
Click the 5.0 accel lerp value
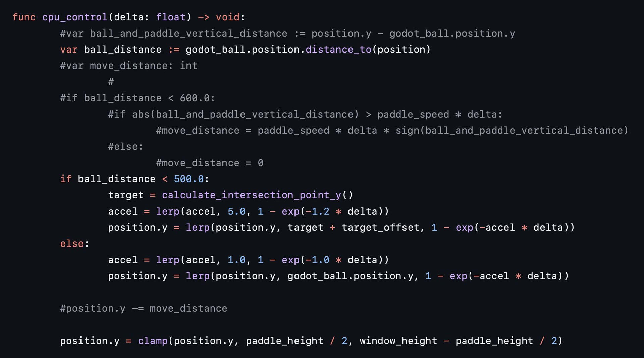click(236, 211)
